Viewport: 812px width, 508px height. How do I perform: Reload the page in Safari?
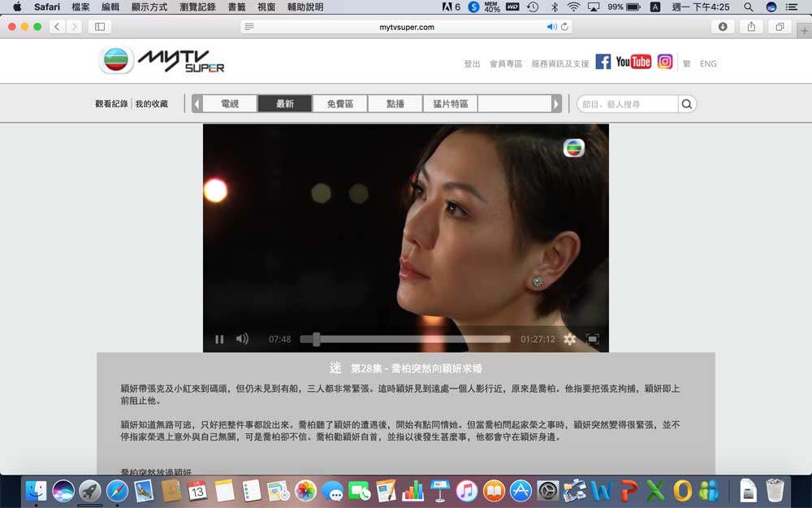click(564, 27)
